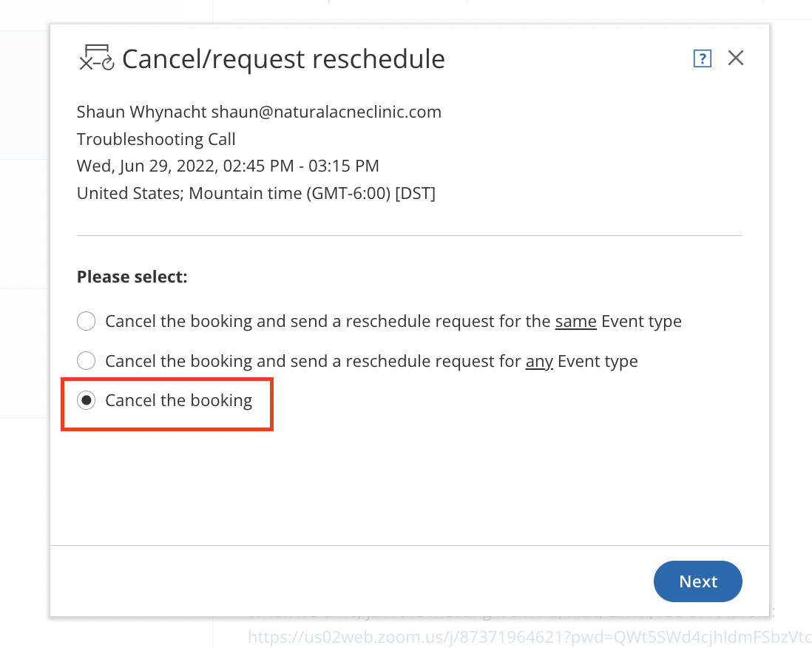Click the "Cancel the booking" option label
Screen dimensions: 812x648
coord(179,400)
